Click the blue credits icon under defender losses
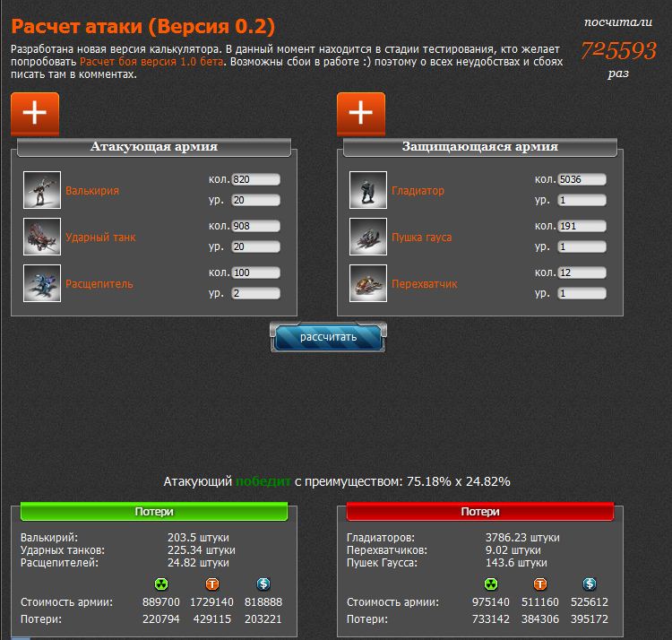The image size is (672, 640). [590, 584]
